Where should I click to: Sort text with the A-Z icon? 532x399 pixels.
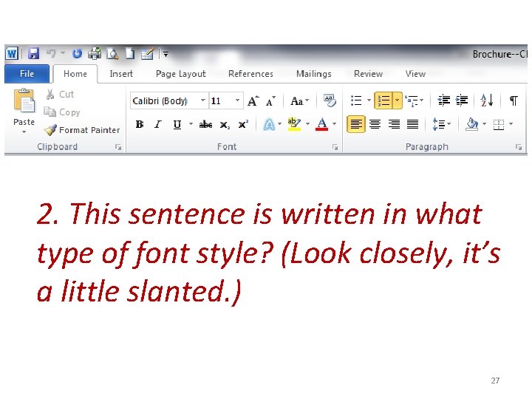(x=487, y=100)
